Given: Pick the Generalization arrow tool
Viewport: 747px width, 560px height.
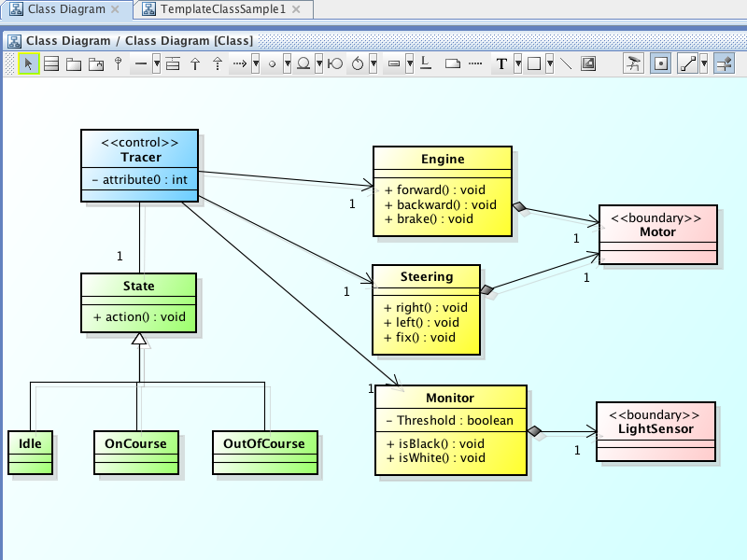Looking at the screenshot, I should [195, 63].
